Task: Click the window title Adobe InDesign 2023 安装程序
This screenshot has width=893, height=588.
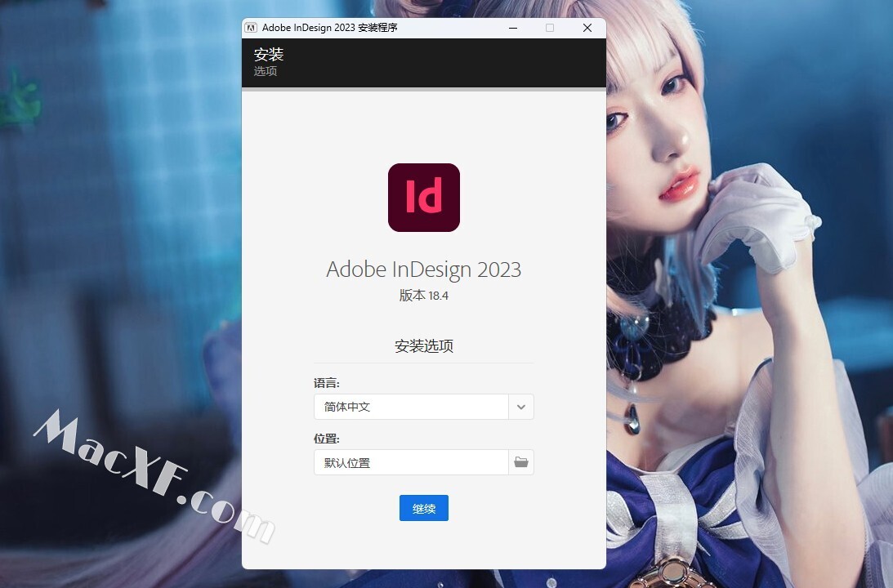Action: 330,28
